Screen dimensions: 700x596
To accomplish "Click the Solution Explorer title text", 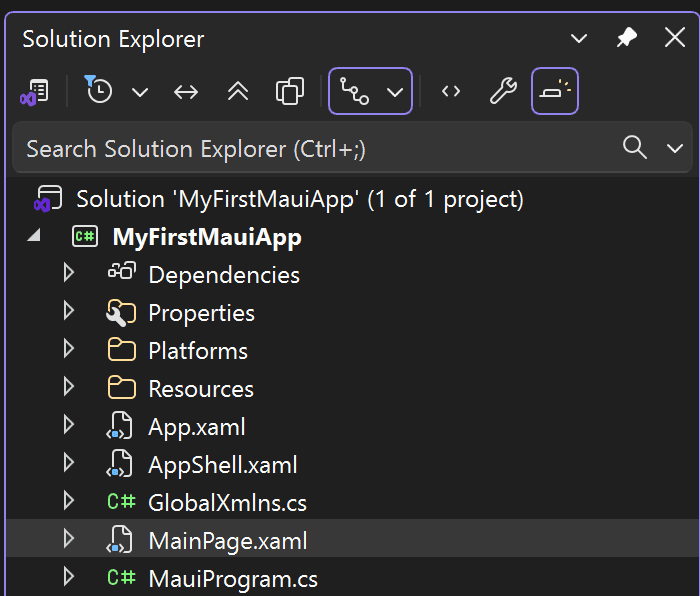I will tap(113, 39).
